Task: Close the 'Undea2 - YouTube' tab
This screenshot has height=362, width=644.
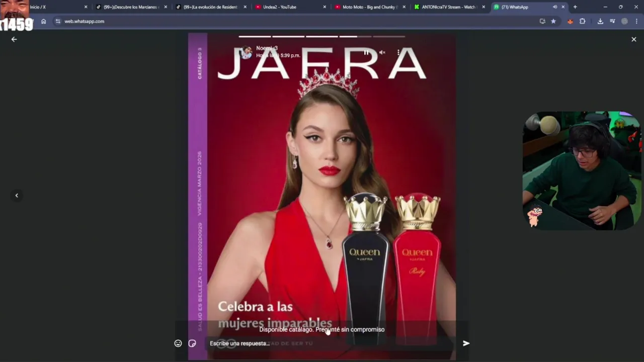Action: [x=325, y=7]
